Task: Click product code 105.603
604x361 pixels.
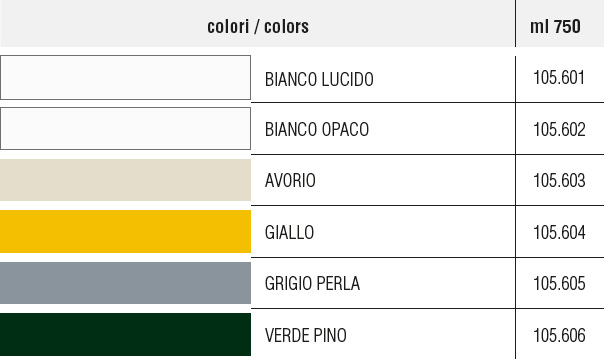Action: 559,181
